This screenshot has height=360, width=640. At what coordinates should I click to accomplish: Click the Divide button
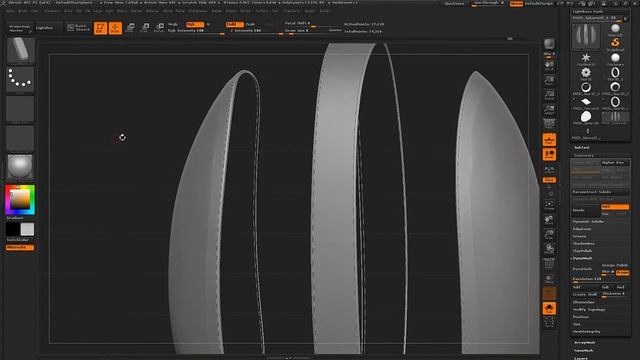pyautogui.click(x=586, y=210)
